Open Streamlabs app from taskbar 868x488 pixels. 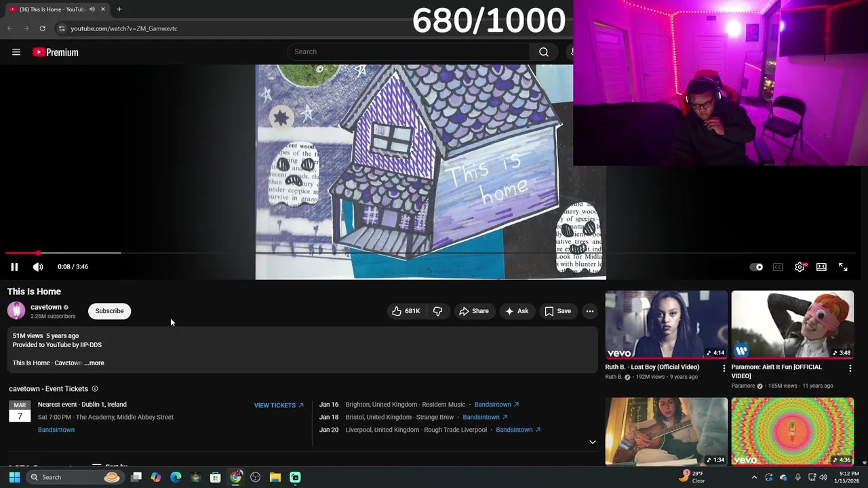pyautogui.click(x=295, y=477)
